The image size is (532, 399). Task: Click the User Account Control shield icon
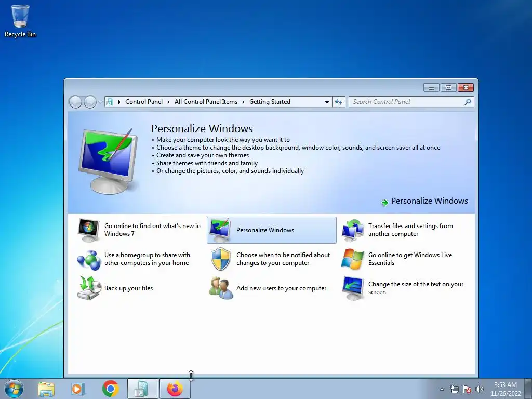coord(220,259)
